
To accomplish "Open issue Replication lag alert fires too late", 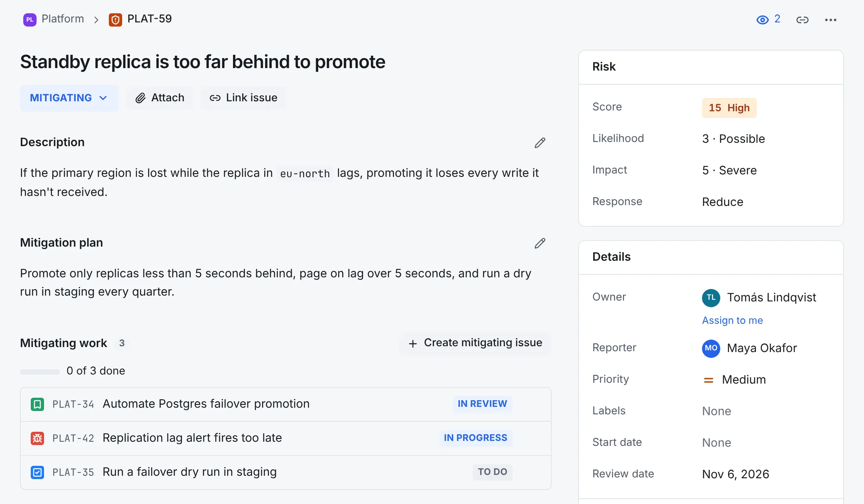I will [x=192, y=438].
